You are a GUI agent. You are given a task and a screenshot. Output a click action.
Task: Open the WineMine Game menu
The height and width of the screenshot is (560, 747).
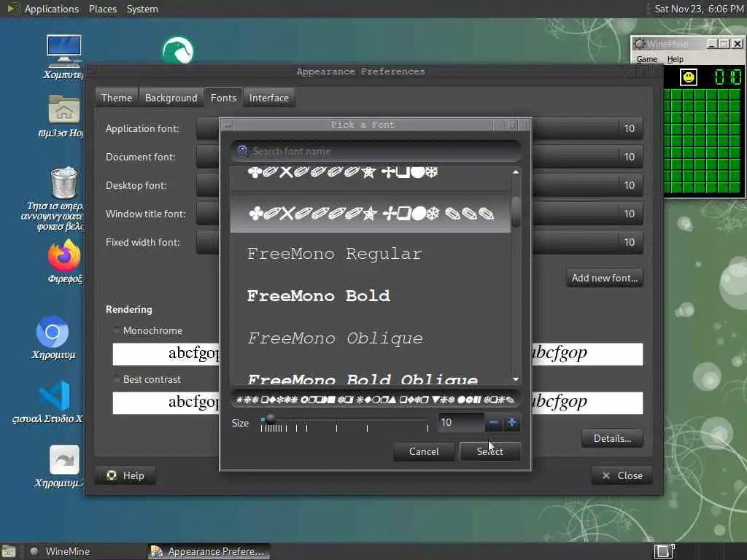[646, 59]
